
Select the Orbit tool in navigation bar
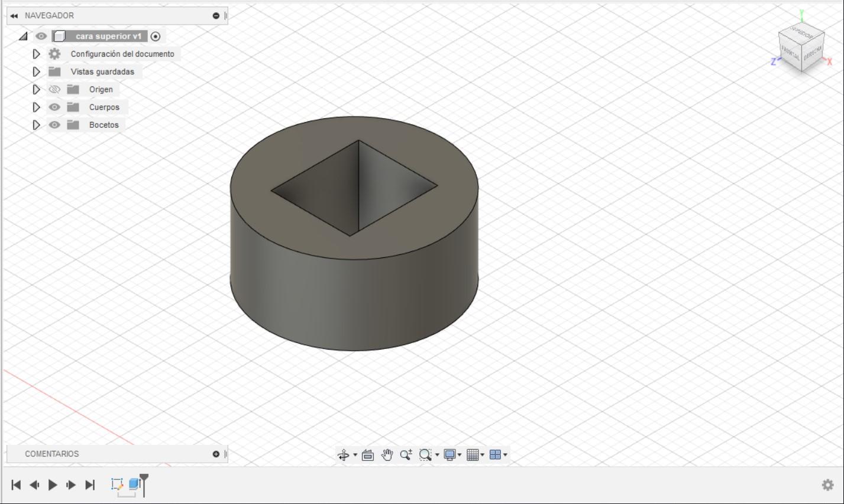point(343,455)
